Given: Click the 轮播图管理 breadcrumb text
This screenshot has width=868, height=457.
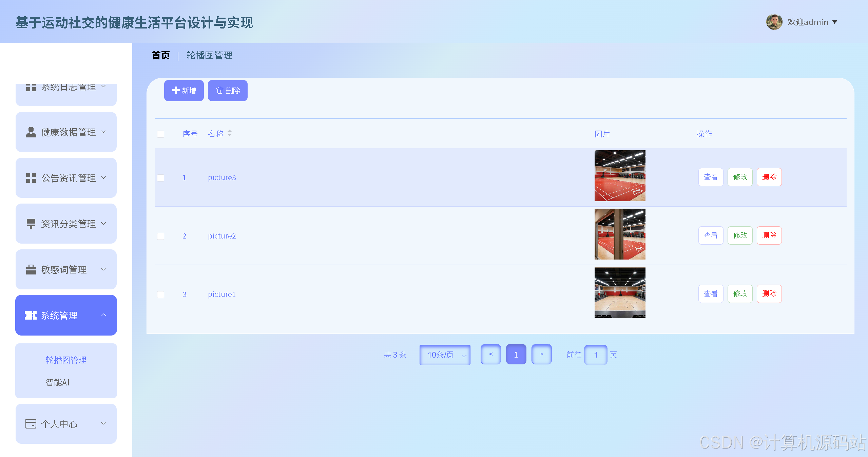Looking at the screenshot, I should 209,55.
